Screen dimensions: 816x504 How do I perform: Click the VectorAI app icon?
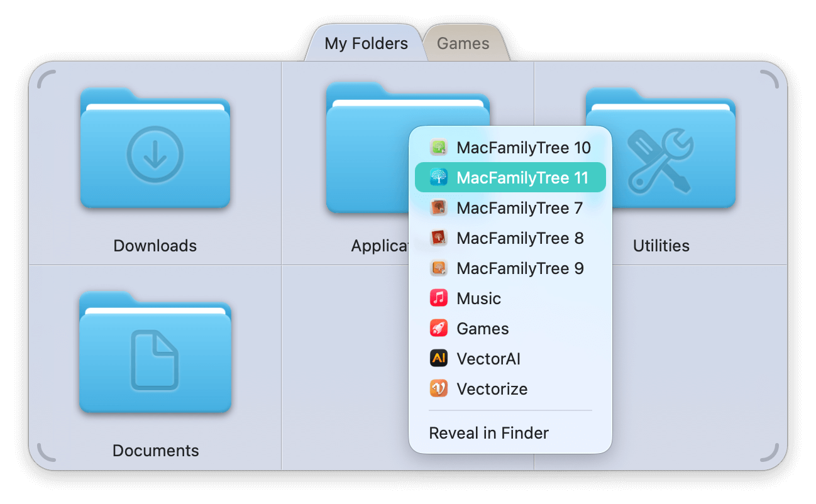[x=438, y=359]
